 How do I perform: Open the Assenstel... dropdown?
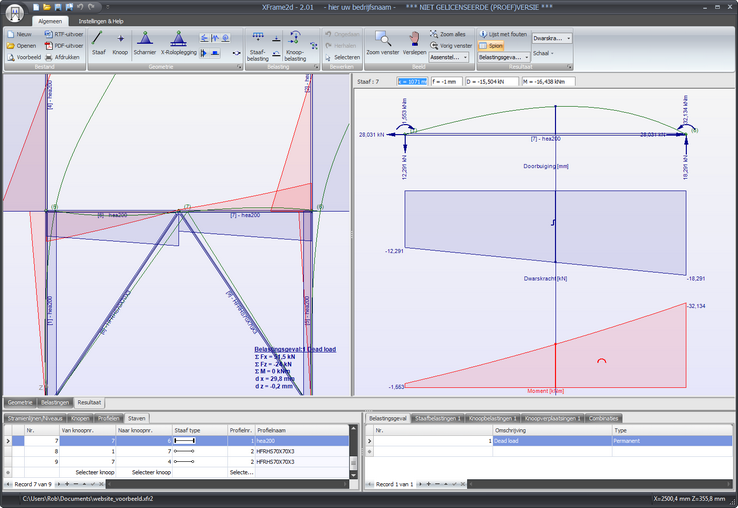coord(449,57)
